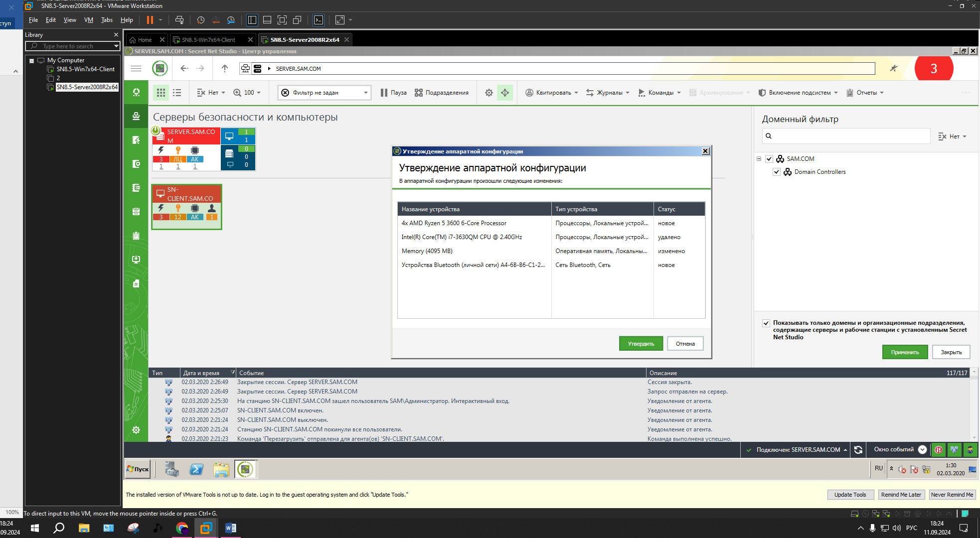The width and height of the screenshot is (980, 538).
Task: Click the forward navigation arrow
Action: (x=200, y=69)
